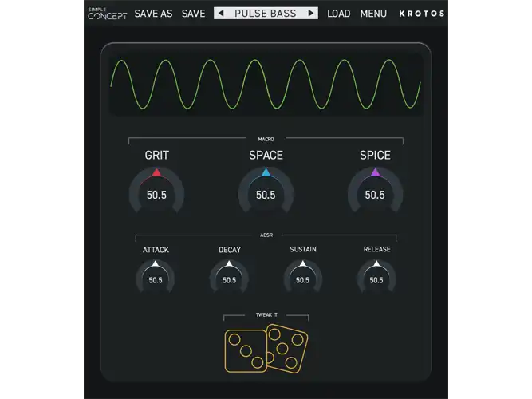Viewport: 532px width, 399px height.
Task: Select previous preset with left arrow
Action: coord(221,14)
